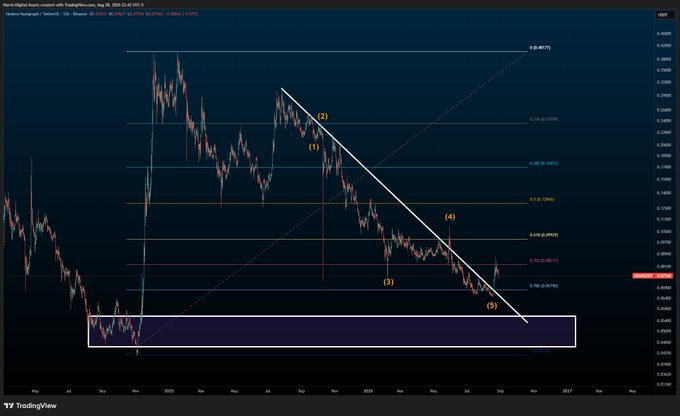Click the 2027 label on the time axis
The height and width of the screenshot is (416, 680).
click(567, 391)
